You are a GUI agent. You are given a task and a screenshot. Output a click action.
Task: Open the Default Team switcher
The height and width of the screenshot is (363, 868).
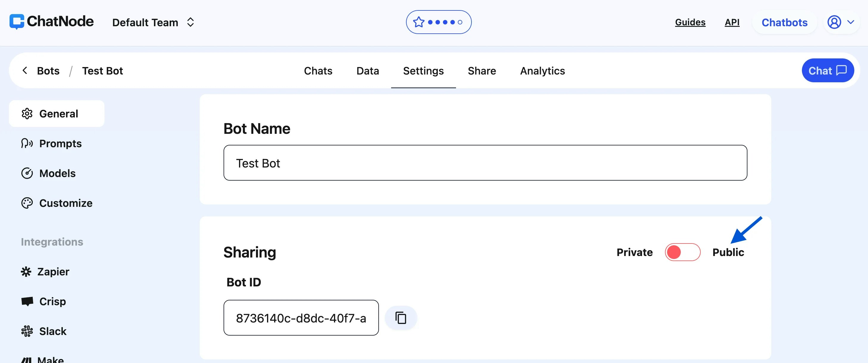153,22
